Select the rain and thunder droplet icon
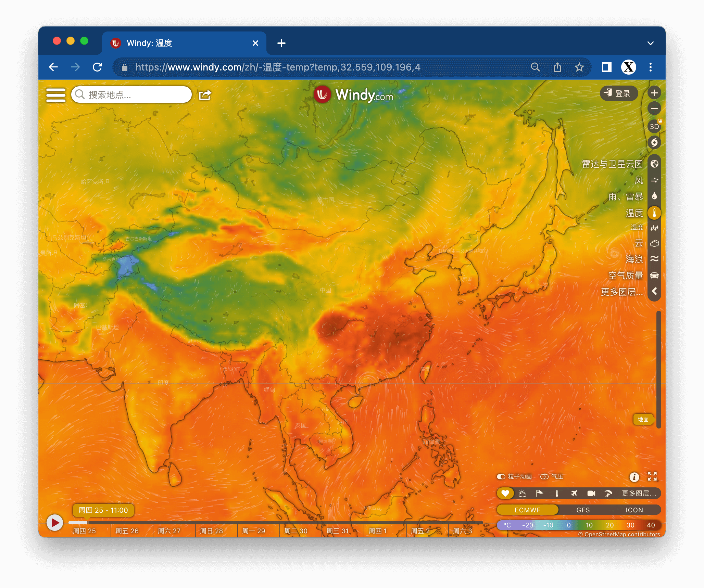 click(x=654, y=196)
